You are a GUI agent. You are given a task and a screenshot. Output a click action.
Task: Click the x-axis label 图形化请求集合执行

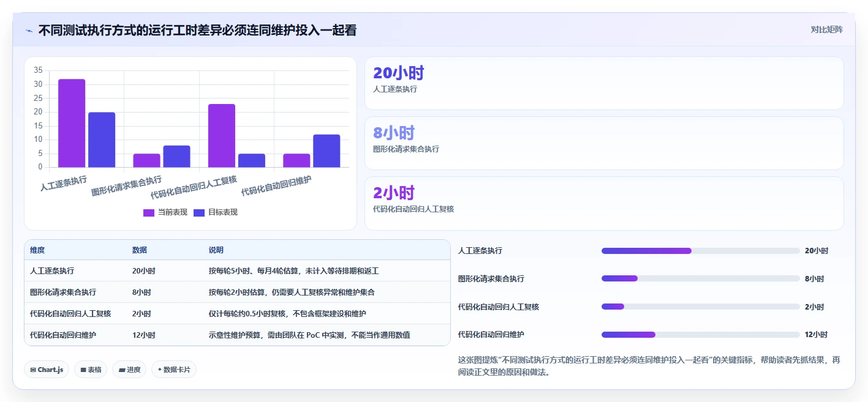pyautogui.click(x=127, y=185)
